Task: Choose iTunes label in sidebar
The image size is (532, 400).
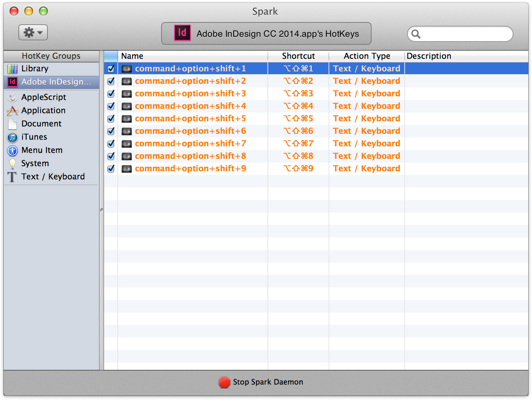Action: click(34, 137)
